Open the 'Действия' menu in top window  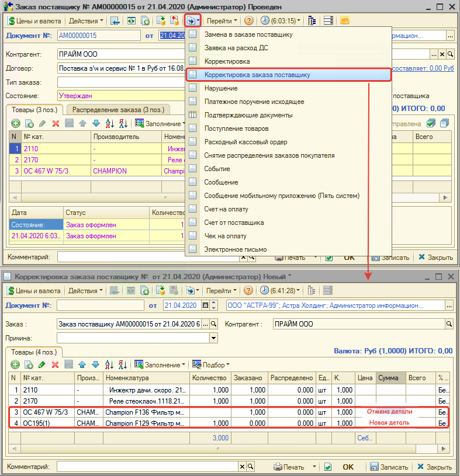[86, 21]
